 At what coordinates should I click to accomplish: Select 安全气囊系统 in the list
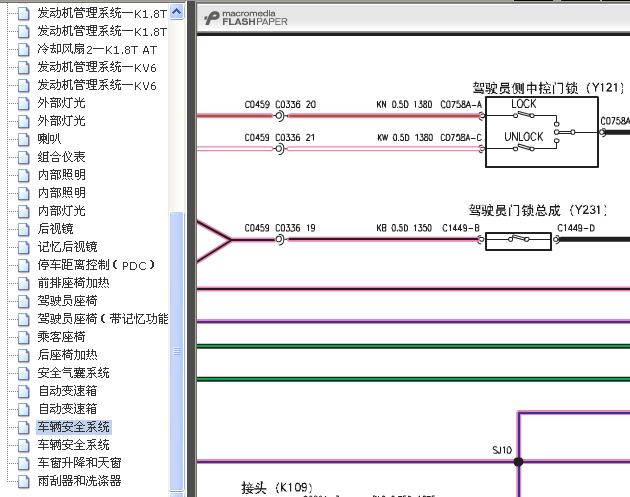click(73, 373)
